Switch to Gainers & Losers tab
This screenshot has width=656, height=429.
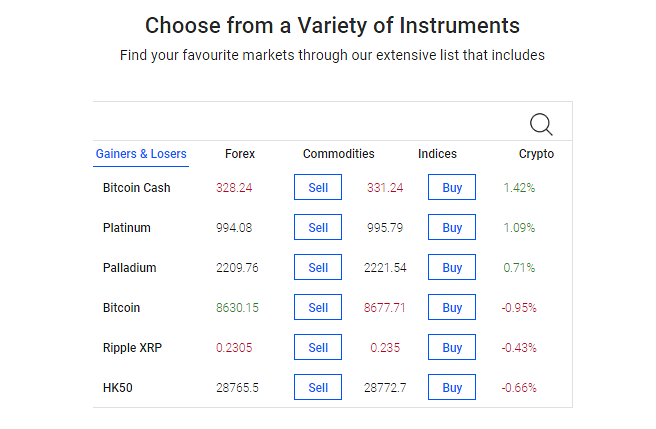point(141,154)
